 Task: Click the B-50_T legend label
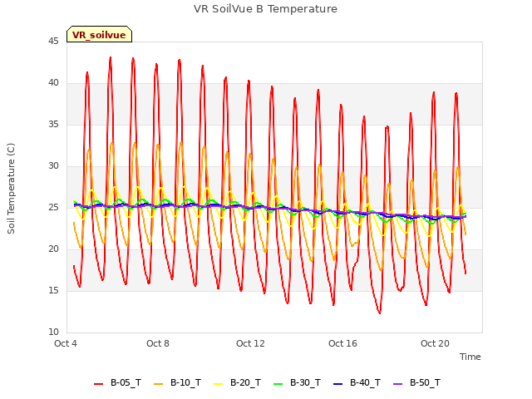click(x=425, y=382)
